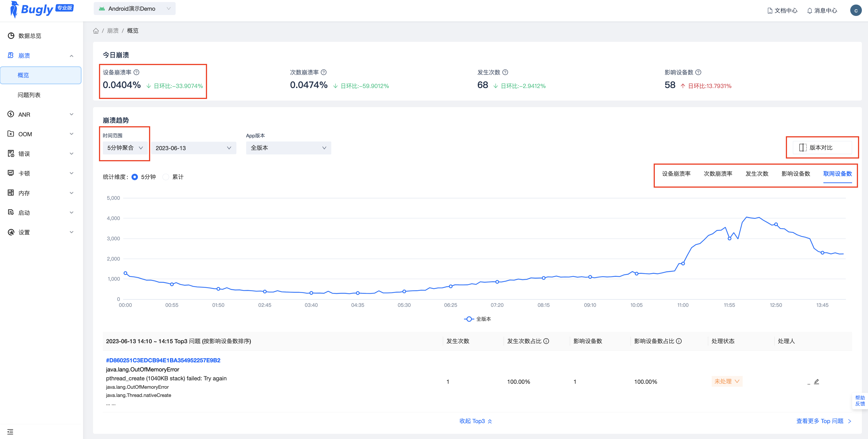The image size is (868, 439).
Task: Click info icon beside 影响设备数占比 header
Action: point(679,341)
